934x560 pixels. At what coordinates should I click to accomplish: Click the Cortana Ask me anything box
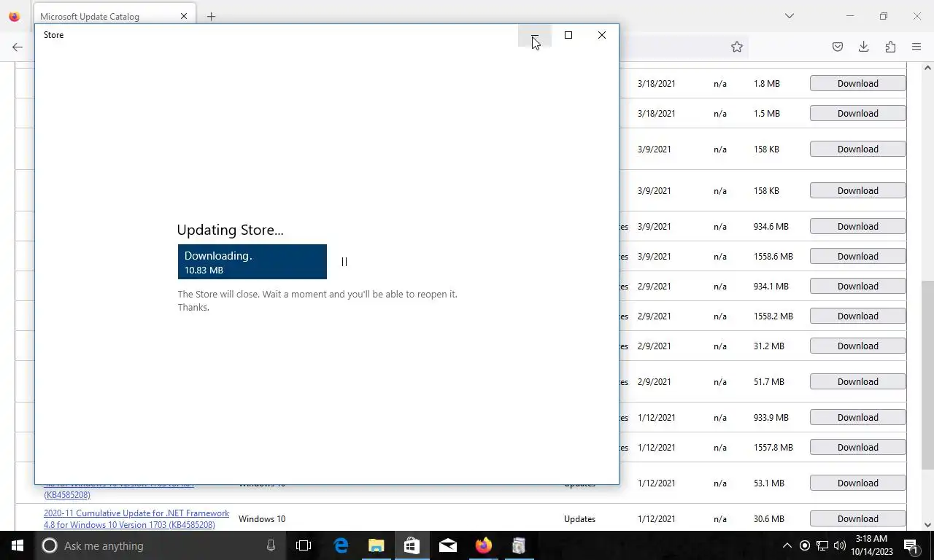[161, 545]
